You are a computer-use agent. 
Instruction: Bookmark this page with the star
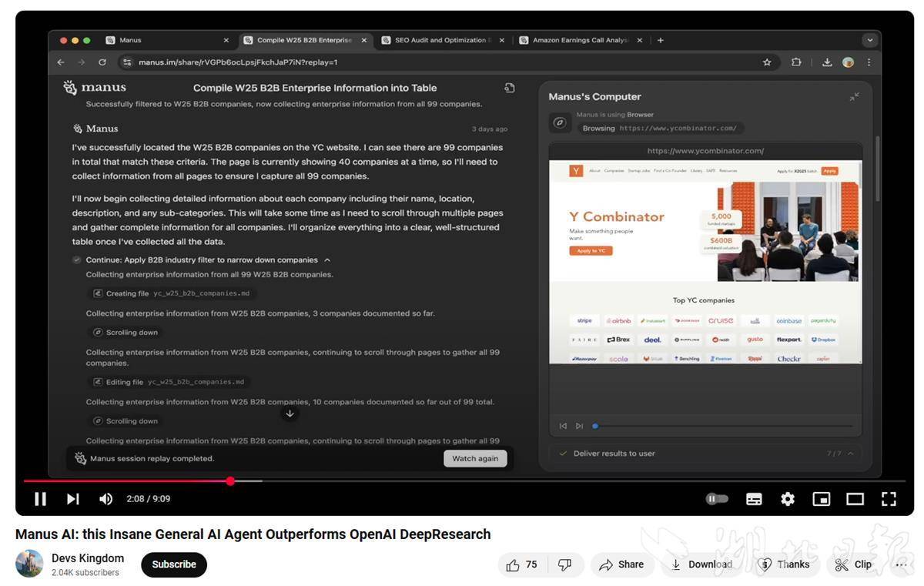click(x=767, y=62)
